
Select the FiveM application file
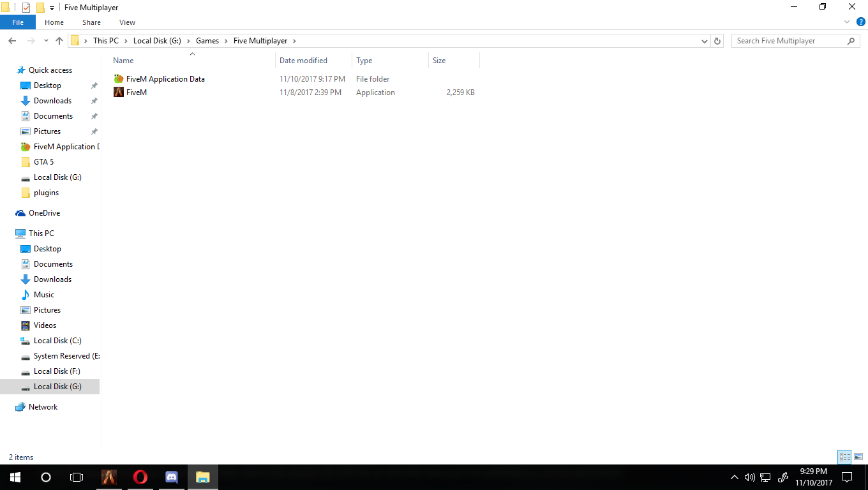click(x=137, y=93)
